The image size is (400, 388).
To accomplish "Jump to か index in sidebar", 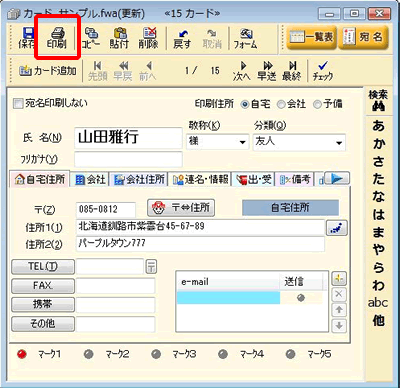I will coord(378,144).
